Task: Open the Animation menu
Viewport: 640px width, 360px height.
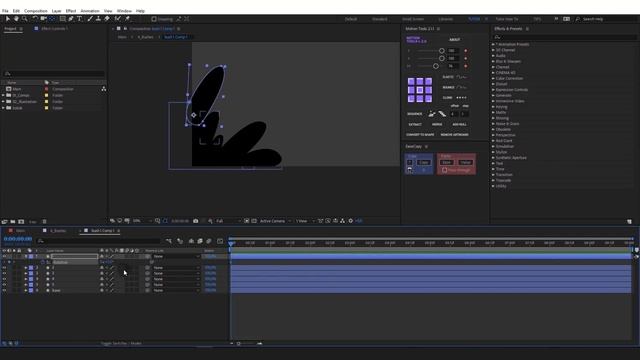Action: pos(90,11)
